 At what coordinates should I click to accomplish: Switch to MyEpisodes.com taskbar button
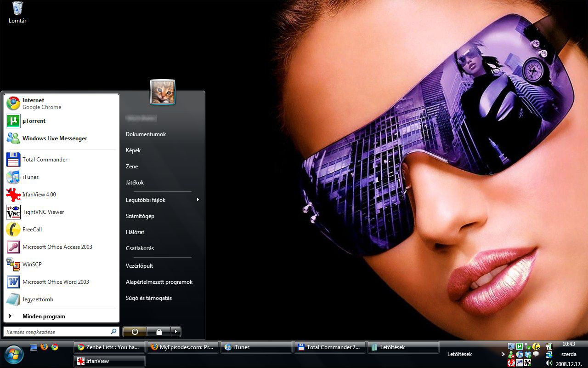click(x=183, y=347)
